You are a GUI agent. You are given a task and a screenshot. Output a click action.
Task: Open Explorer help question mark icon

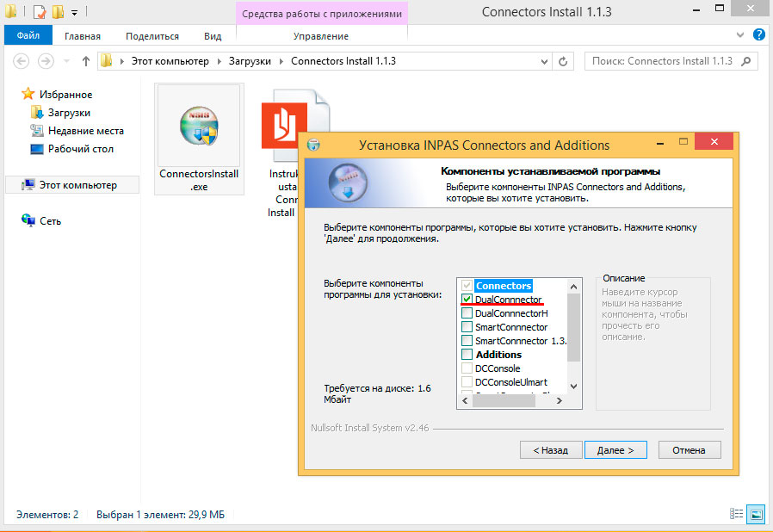(759, 34)
